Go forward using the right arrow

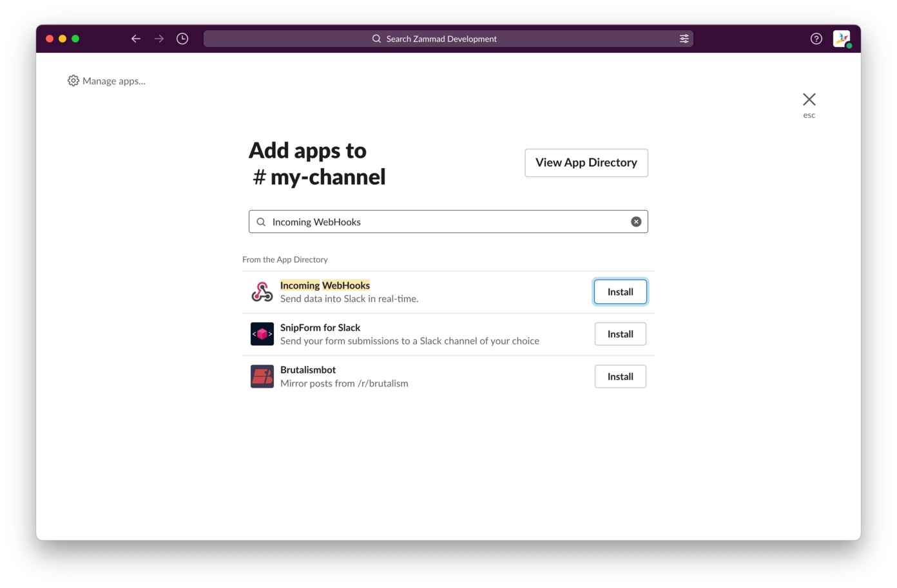tap(159, 39)
